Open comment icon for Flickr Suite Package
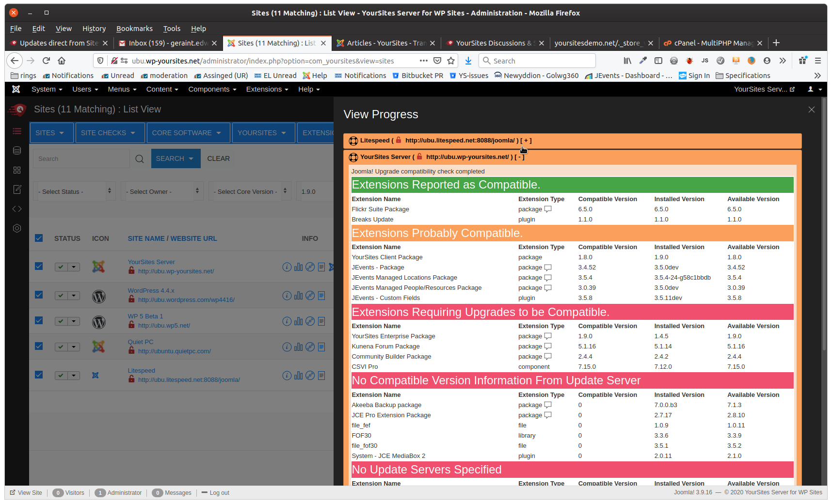This screenshot has height=504, width=832. (x=548, y=209)
